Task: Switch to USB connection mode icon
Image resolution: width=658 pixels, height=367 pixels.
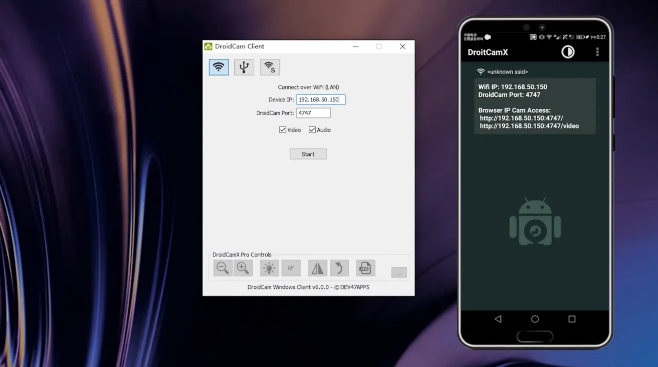Action: tap(244, 67)
